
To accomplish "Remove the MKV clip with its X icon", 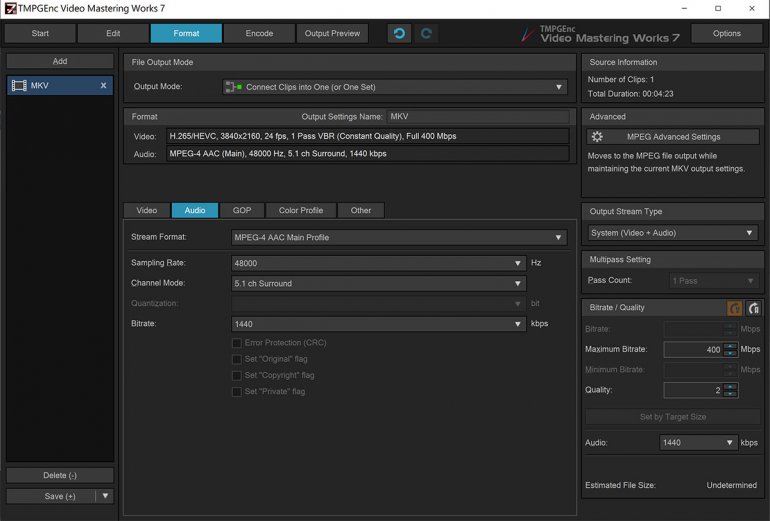I will point(103,86).
